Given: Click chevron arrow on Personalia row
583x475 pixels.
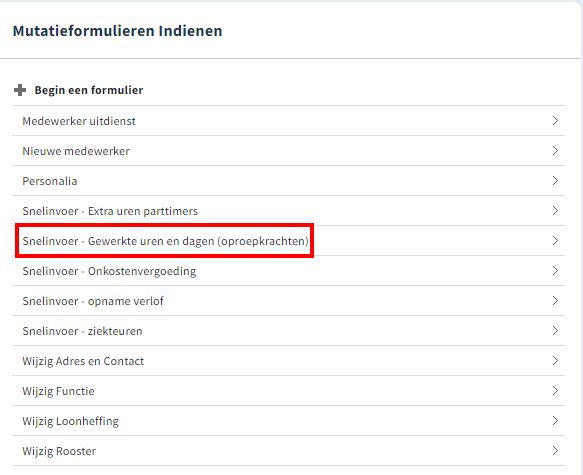Looking at the screenshot, I should [555, 181].
